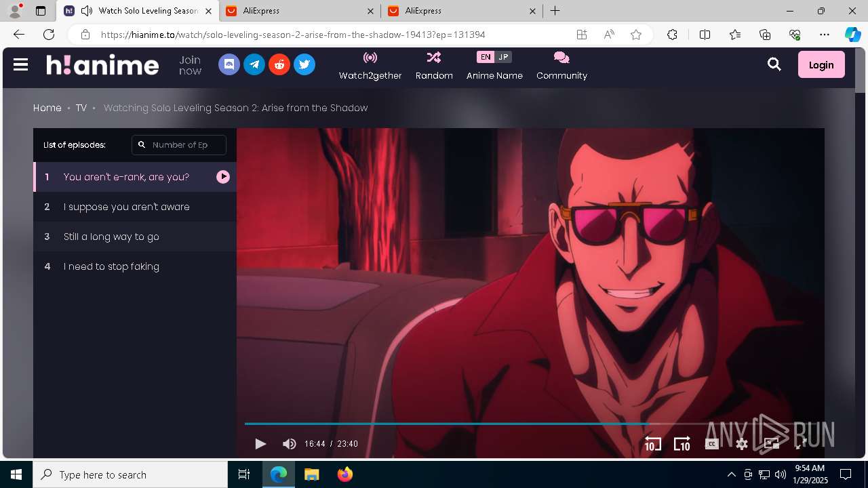This screenshot has width=868, height=488.
Task: Open the site search magnifier icon
Action: pos(774,64)
